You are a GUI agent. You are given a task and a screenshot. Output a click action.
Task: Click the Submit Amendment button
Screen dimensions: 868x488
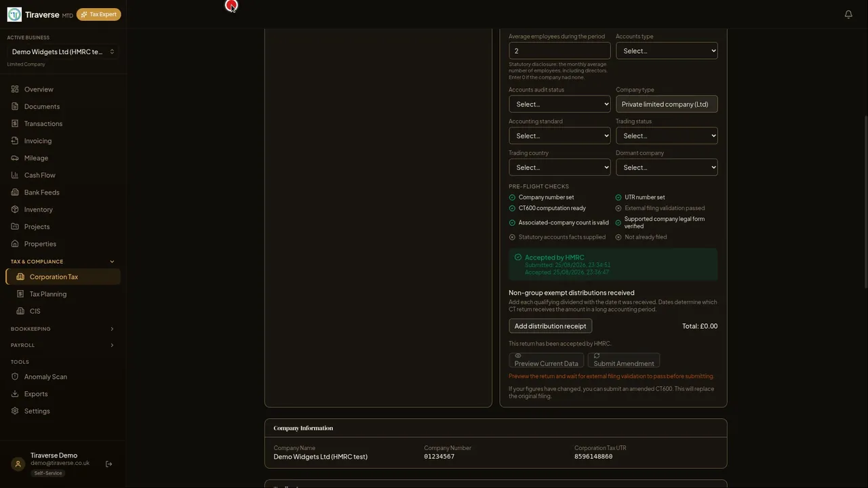[624, 360]
